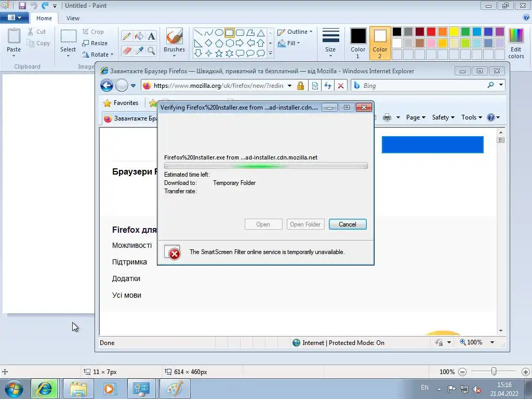Click the IE Favorites star button
This screenshot has width=532, height=399.
121,103
